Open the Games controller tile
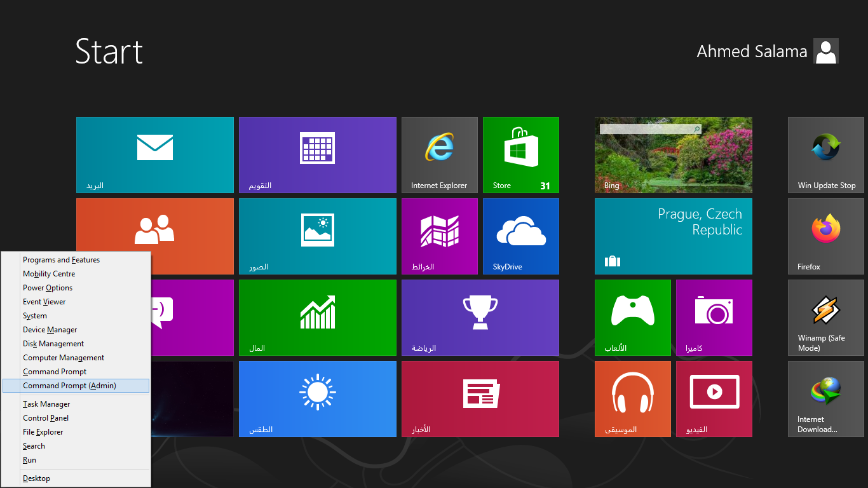The width and height of the screenshot is (868, 488). coord(633,318)
